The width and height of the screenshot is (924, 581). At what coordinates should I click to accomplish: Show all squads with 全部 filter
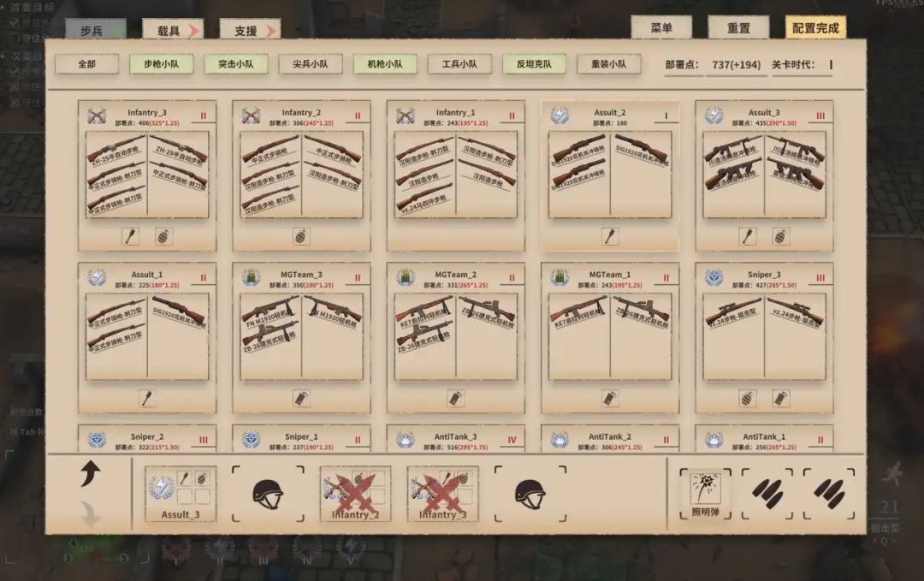pos(86,63)
